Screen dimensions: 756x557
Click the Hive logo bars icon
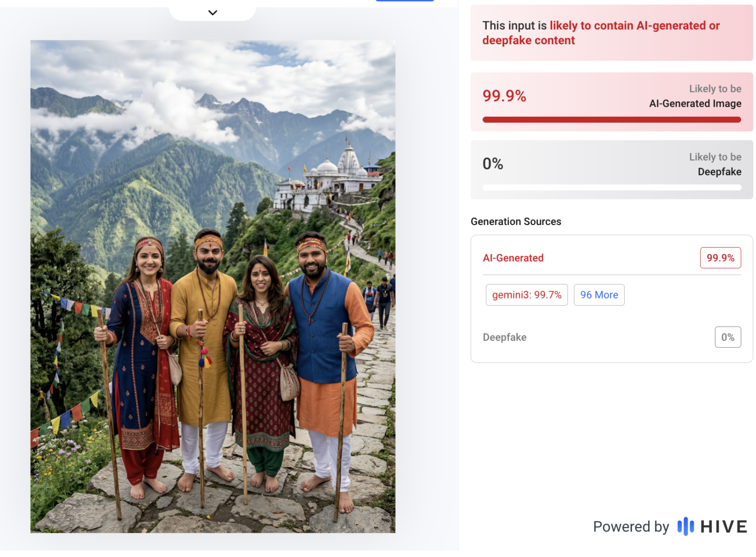coord(685,526)
